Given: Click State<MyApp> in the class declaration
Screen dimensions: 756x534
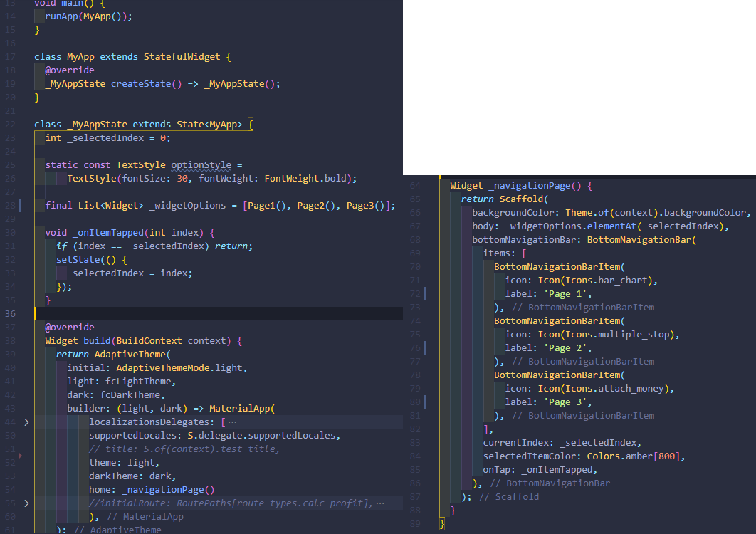Looking at the screenshot, I should tap(209, 124).
